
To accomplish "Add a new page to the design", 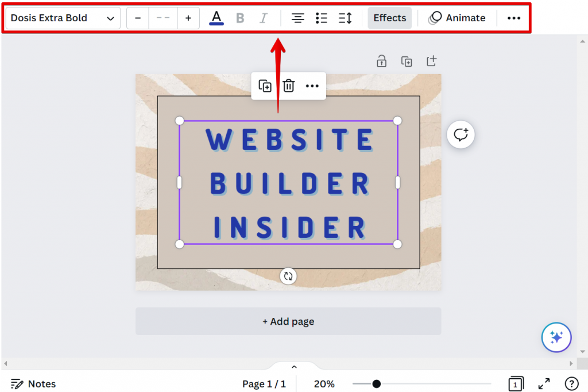I will (288, 321).
